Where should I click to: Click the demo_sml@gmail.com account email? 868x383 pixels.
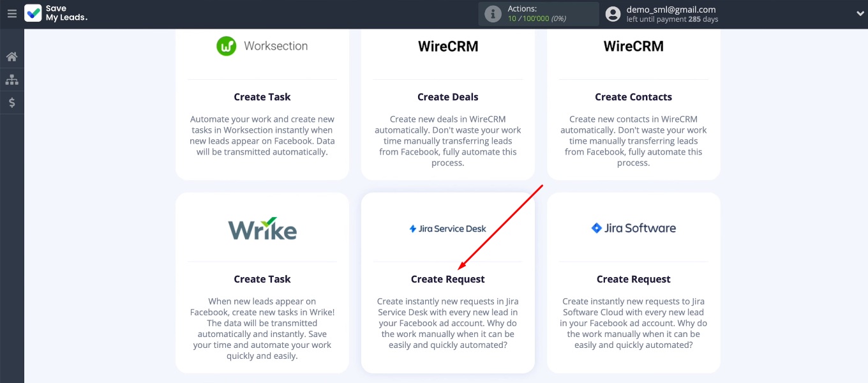[x=671, y=10]
